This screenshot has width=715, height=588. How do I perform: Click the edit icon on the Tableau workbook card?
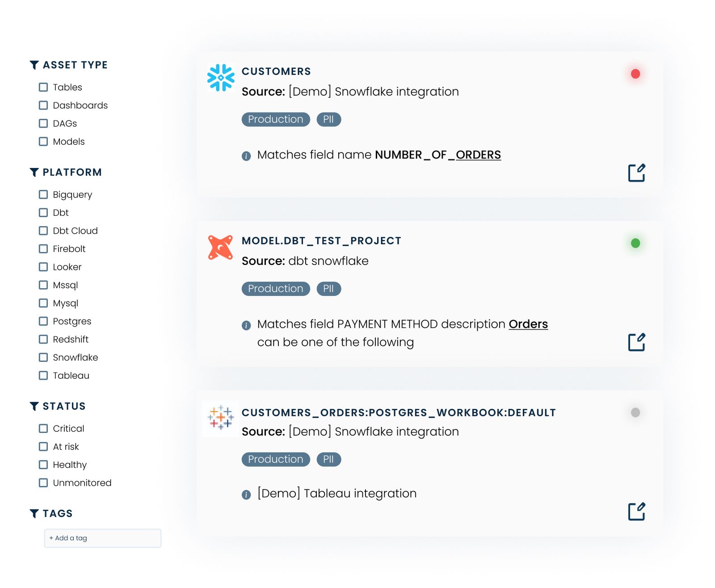point(637,512)
